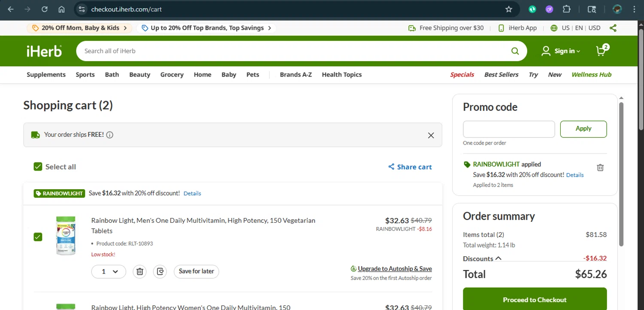Open Details link in Promo code panel
This screenshot has height=310, width=644.
pyautogui.click(x=575, y=175)
